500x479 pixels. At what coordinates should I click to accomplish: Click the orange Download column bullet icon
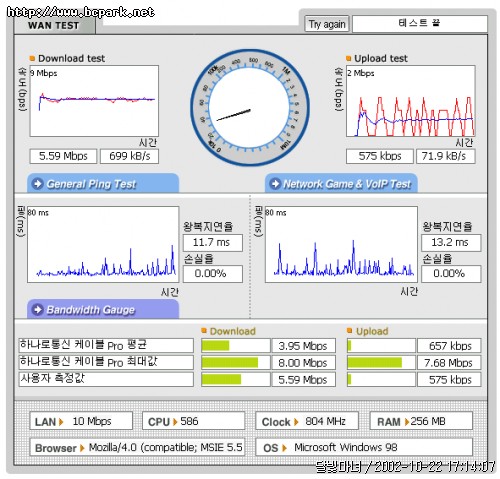[x=204, y=330]
